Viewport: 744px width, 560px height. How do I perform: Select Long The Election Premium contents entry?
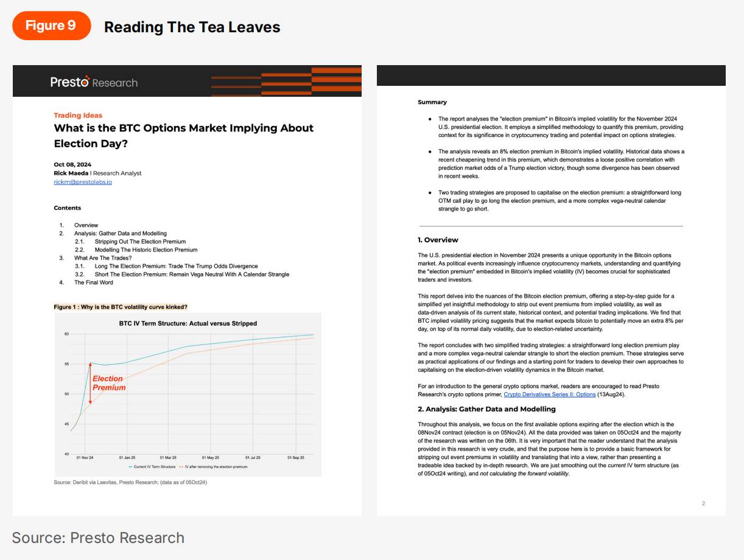click(x=176, y=266)
